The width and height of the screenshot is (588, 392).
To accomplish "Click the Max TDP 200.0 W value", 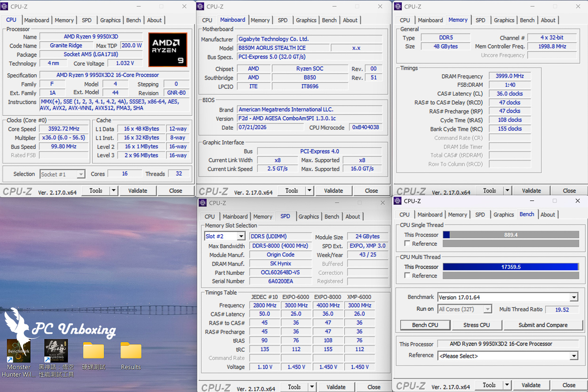I will 131,46.
